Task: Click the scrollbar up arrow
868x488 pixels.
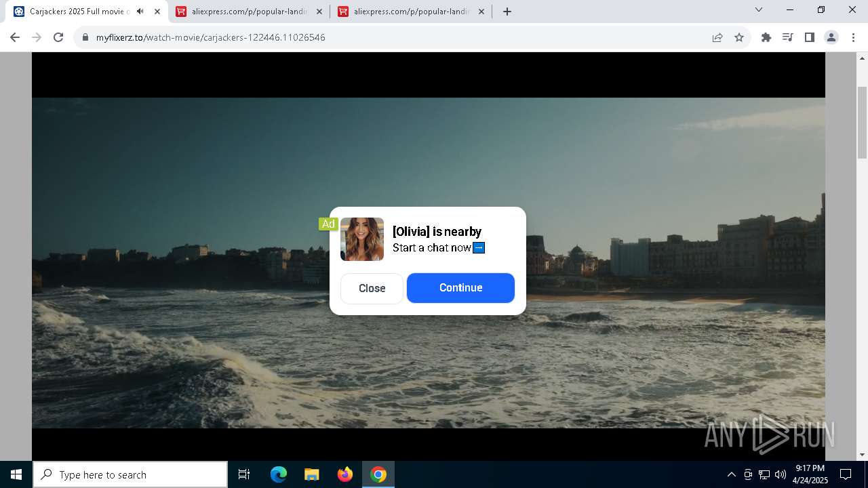Action: pos(863,58)
